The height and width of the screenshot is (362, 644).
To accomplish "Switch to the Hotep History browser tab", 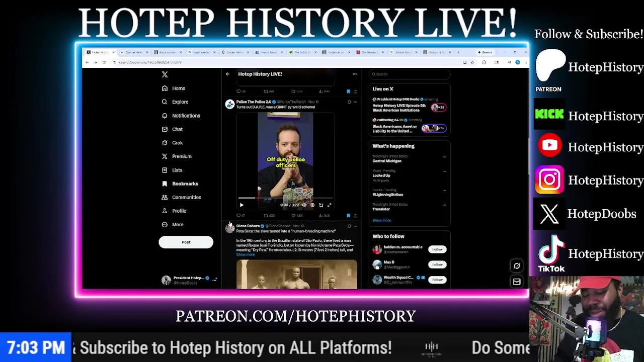I will (x=99, y=52).
